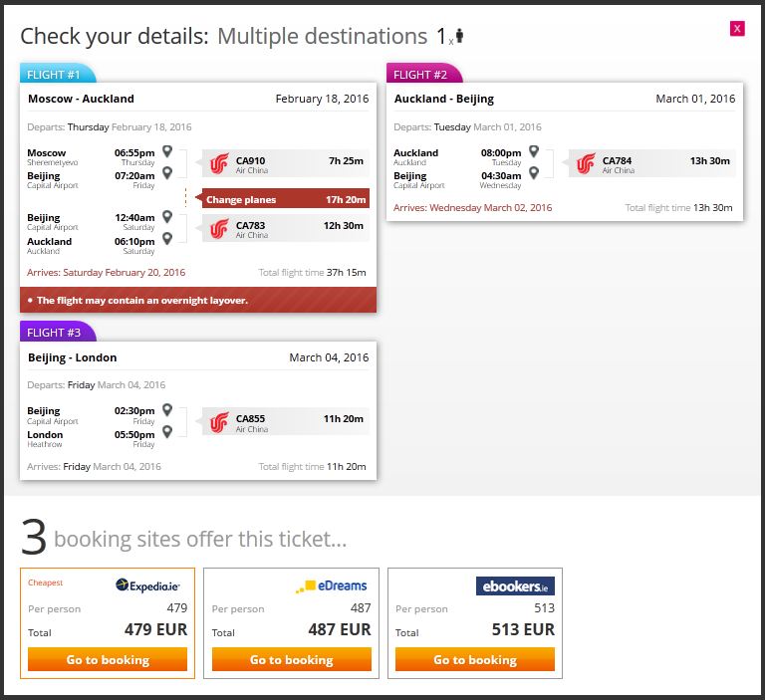Close the flight details dialog
The width and height of the screenshot is (765, 700).
(x=737, y=29)
